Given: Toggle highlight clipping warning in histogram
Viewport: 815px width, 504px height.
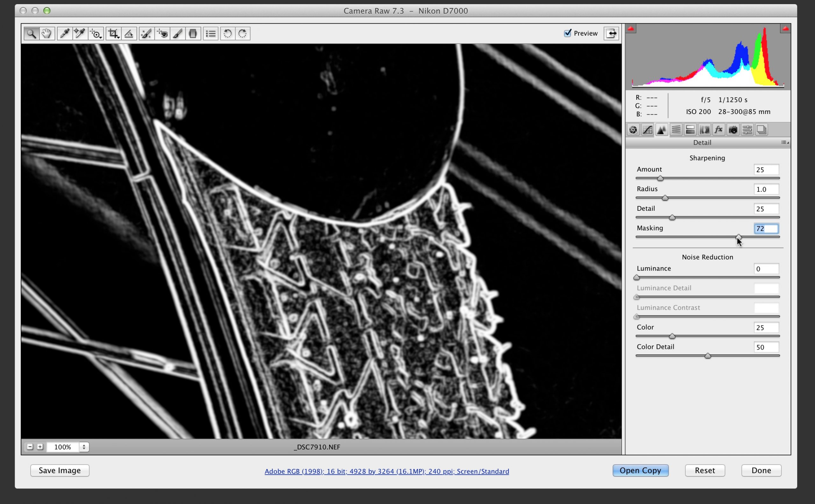Looking at the screenshot, I should (785, 29).
